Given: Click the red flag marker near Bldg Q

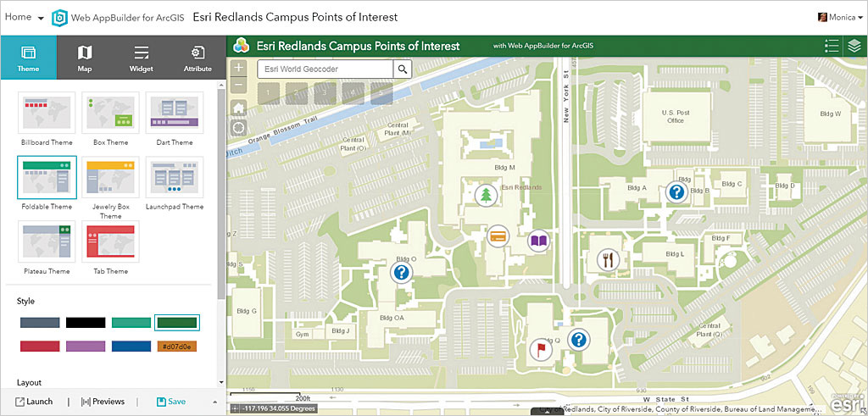Looking at the screenshot, I should (541, 349).
